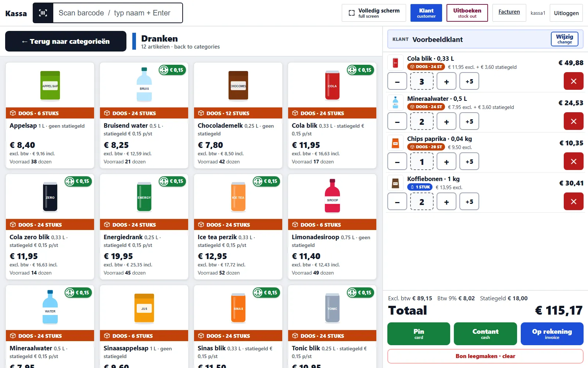Open the Klant customer button
The width and height of the screenshot is (588, 368).
[426, 13]
